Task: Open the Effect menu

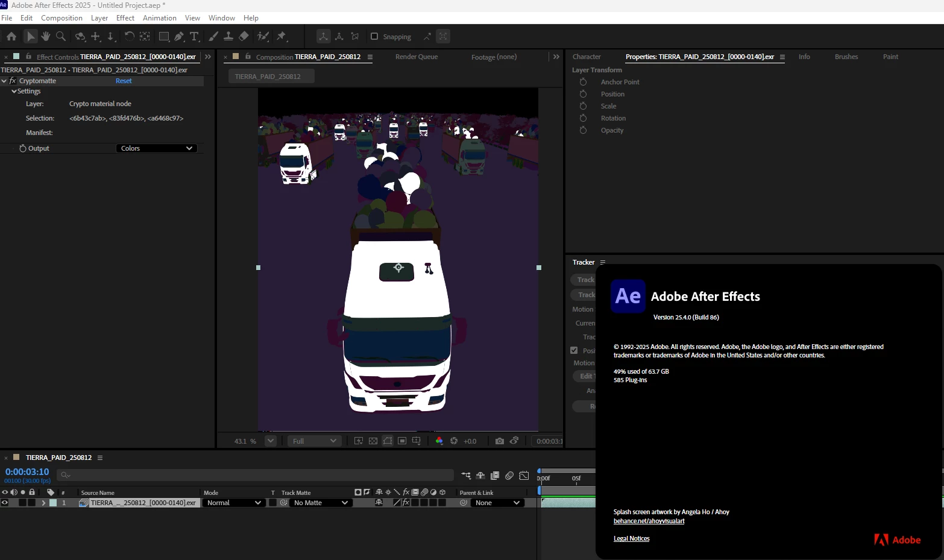Action: 125,18
